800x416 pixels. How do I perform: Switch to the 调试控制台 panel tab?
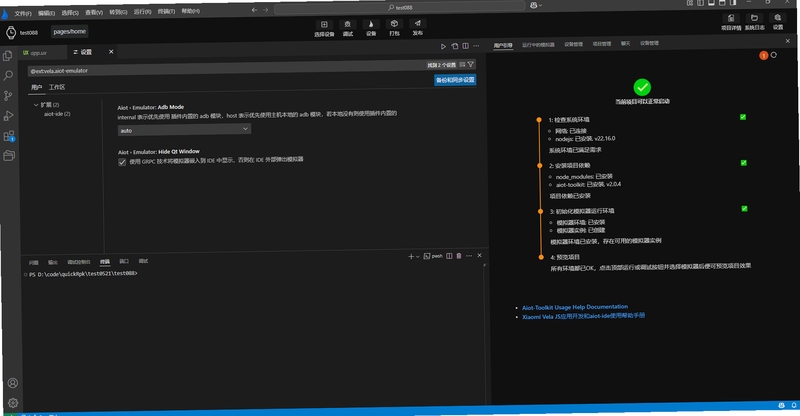click(79, 262)
